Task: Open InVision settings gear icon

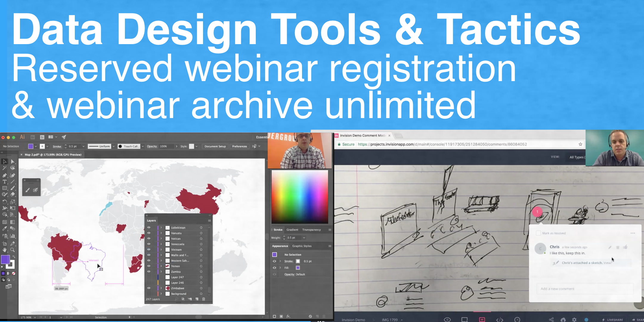Action: point(574,320)
